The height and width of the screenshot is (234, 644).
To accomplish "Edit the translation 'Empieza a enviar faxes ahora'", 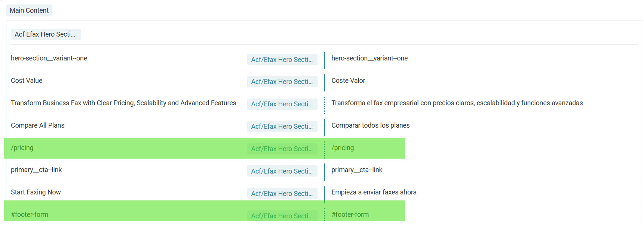I will tap(374, 192).
